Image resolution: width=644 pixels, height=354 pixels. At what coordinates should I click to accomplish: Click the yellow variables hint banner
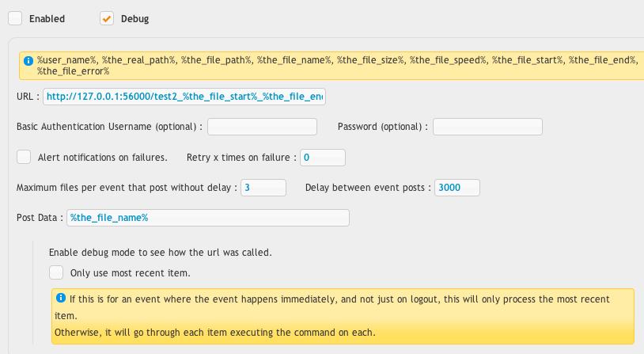(x=331, y=66)
